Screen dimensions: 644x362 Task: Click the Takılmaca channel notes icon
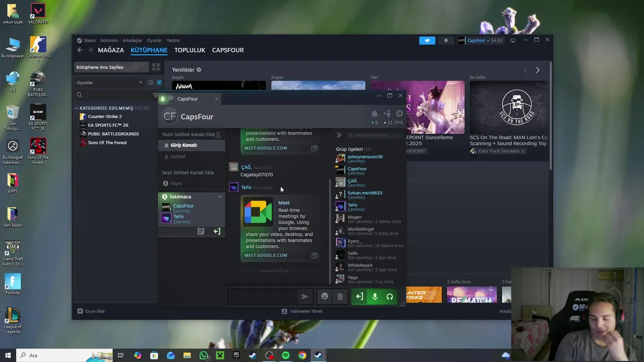tap(201, 231)
